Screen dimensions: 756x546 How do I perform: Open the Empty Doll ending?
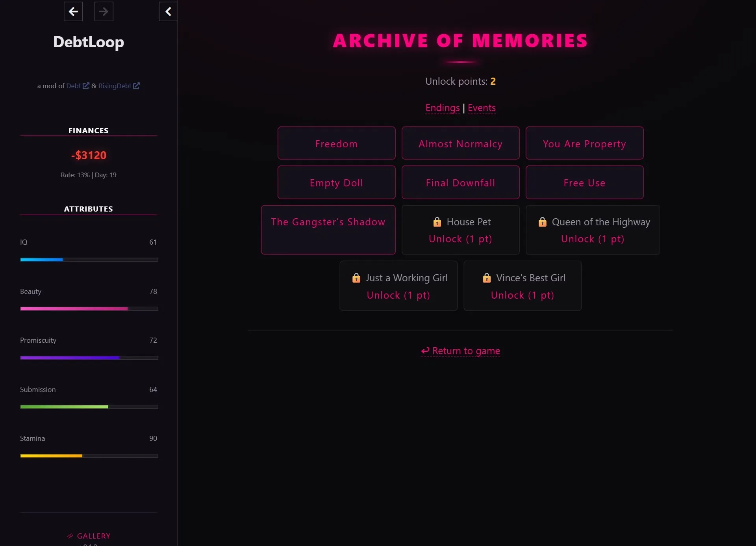tap(336, 182)
